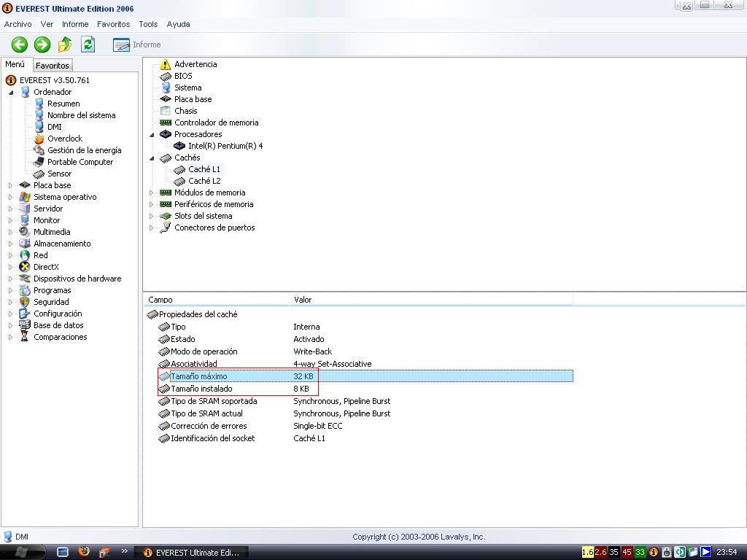
Task: Click the EVEREST Ultimate Edition taskbar button
Action: pyautogui.click(x=193, y=553)
